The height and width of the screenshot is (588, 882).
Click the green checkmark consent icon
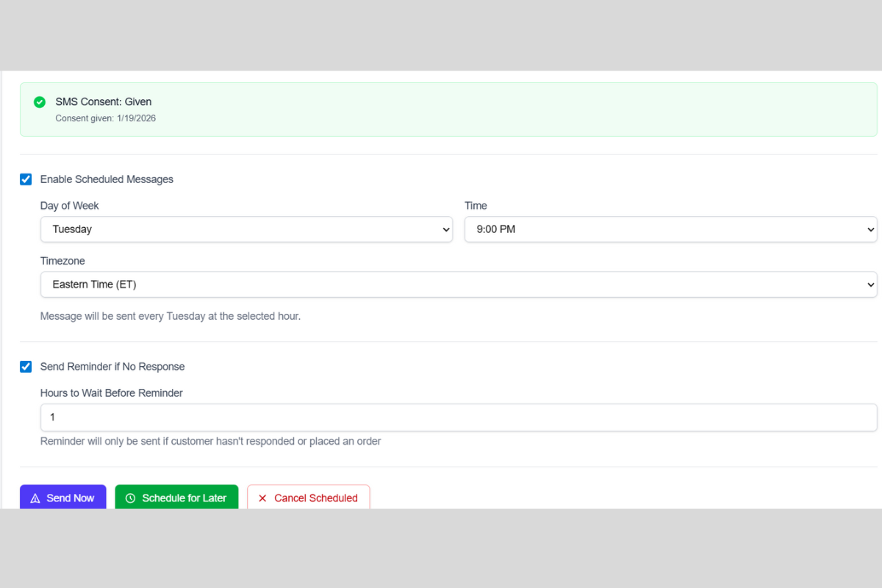click(40, 102)
